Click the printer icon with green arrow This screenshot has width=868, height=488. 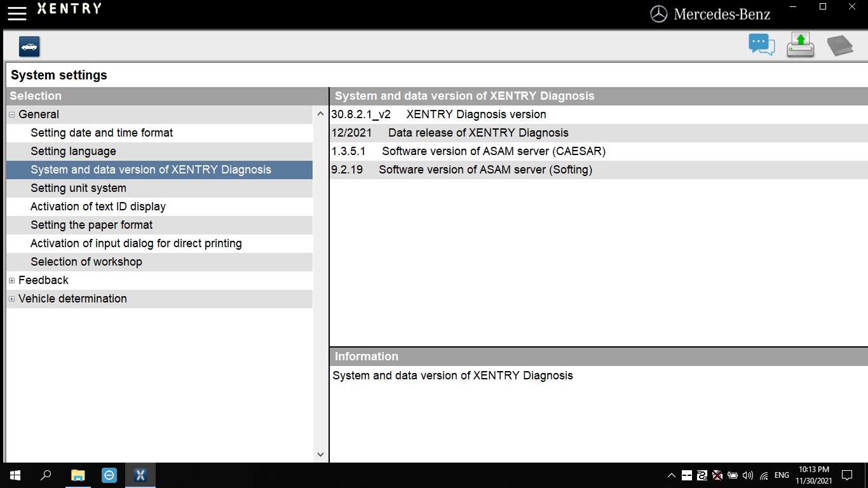(800, 46)
